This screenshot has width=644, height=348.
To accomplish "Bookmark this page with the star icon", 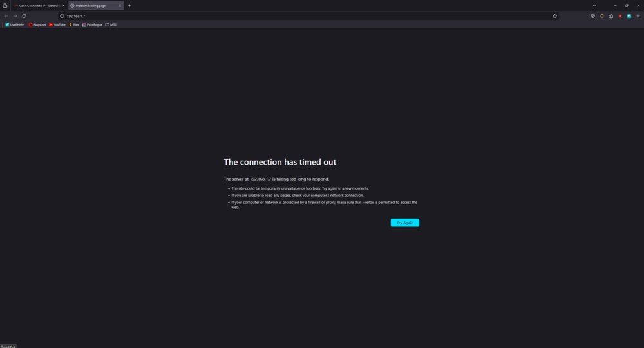I will click(554, 16).
